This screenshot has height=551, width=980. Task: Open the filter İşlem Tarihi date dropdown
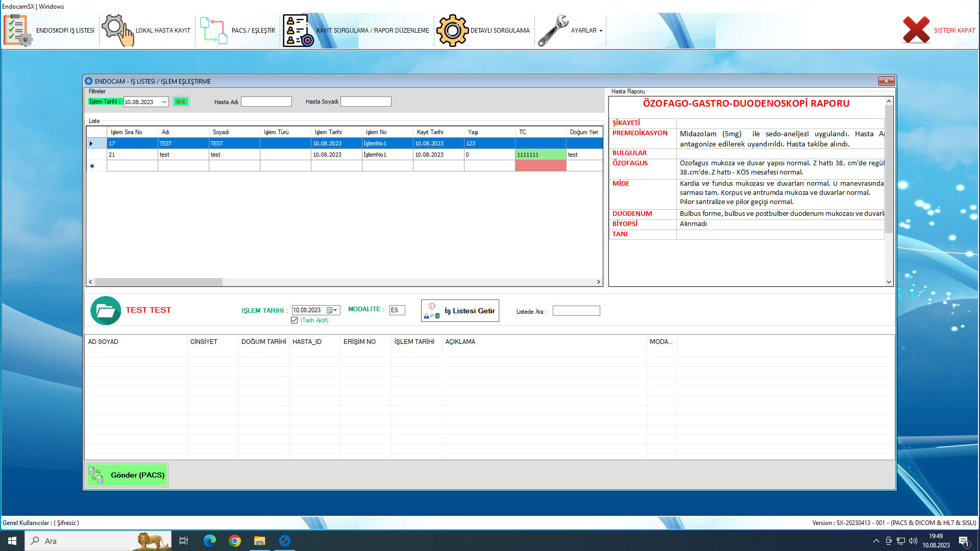coord(164,102)
